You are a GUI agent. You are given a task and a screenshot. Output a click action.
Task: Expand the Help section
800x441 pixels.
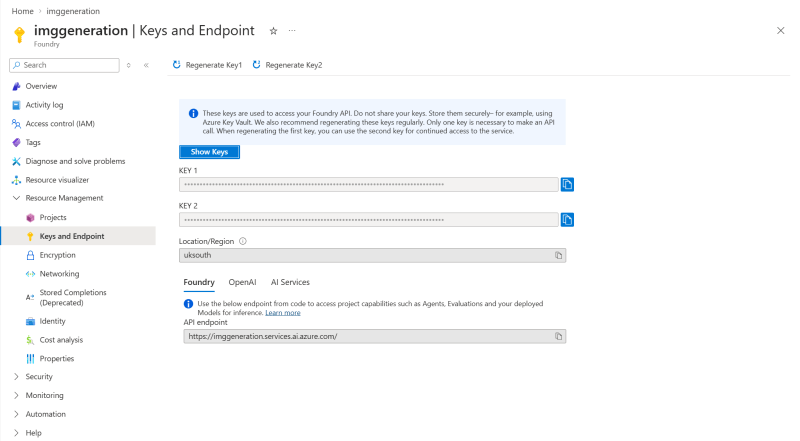pos(16,433)
